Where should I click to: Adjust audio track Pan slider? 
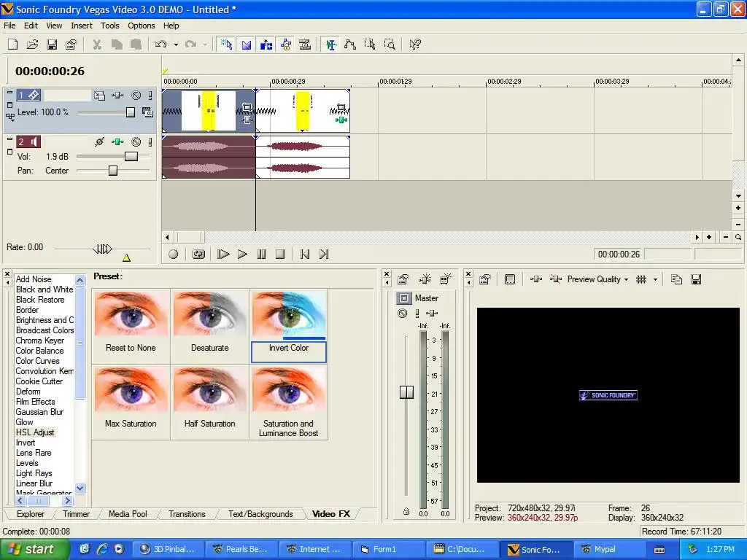(113, 171)
